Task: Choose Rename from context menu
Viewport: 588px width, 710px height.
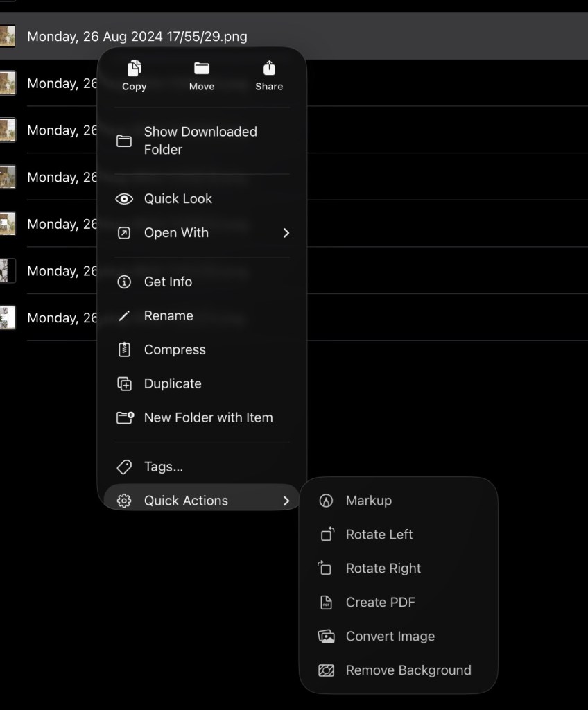Action: 168,316
